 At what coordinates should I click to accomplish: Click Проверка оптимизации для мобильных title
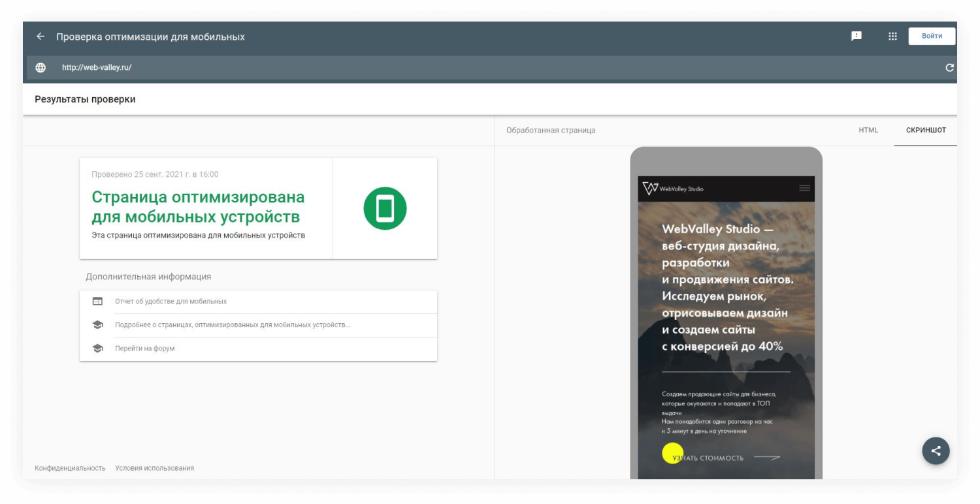[x=150, y=37]
